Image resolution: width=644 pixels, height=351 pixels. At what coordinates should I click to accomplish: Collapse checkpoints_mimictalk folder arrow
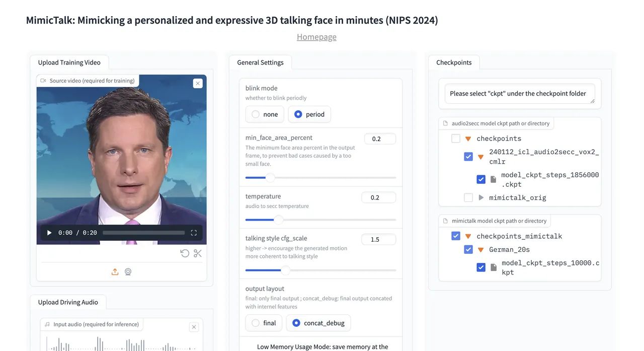coord(468,236)
